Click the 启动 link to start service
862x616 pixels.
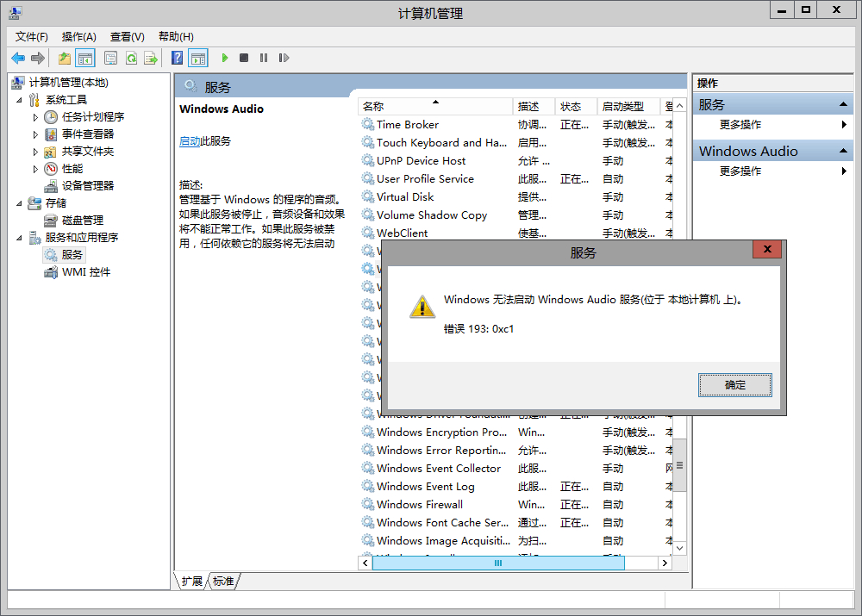pyautogui.click(x=190, y=141)
